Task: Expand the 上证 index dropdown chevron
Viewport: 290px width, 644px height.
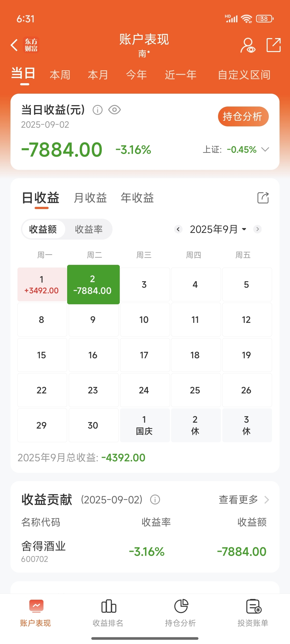Action: click(x=265, y=149)
